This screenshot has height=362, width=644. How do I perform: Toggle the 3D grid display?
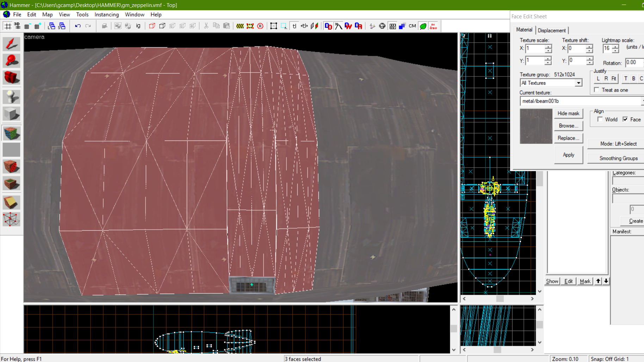tap(17, 26)
